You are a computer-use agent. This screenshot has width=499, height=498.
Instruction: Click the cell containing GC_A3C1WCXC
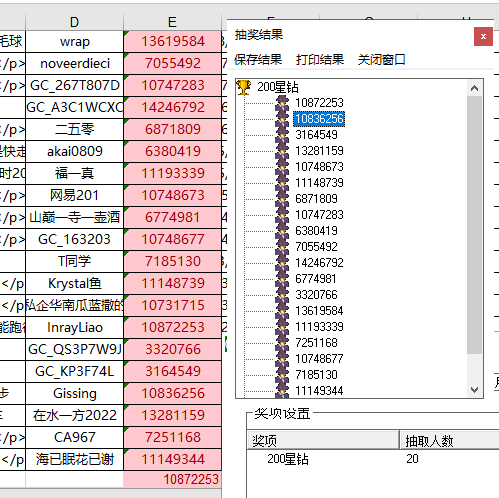click(74, 107)
